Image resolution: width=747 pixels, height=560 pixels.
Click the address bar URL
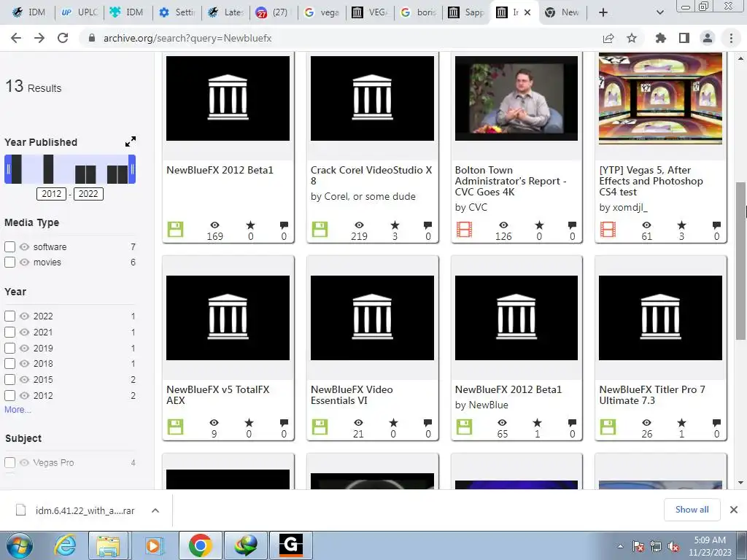pos(187,38)
